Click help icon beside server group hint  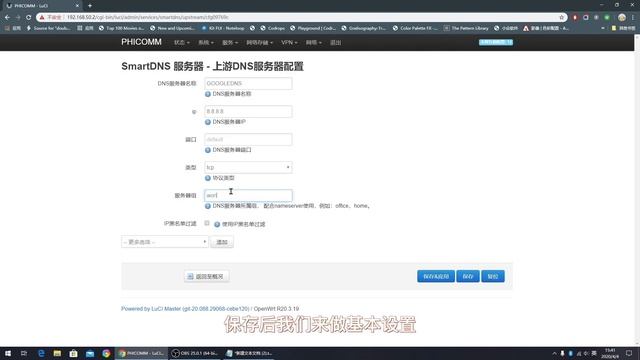coord(208,206)
